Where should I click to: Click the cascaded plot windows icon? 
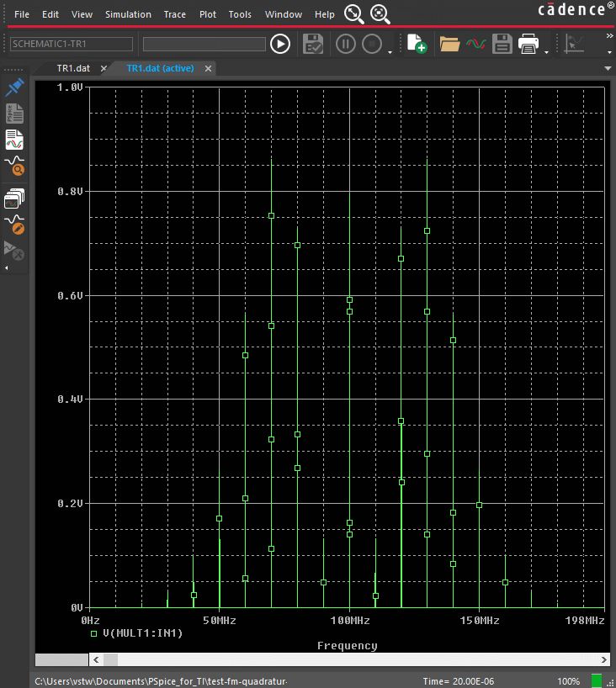click(14, 198)
